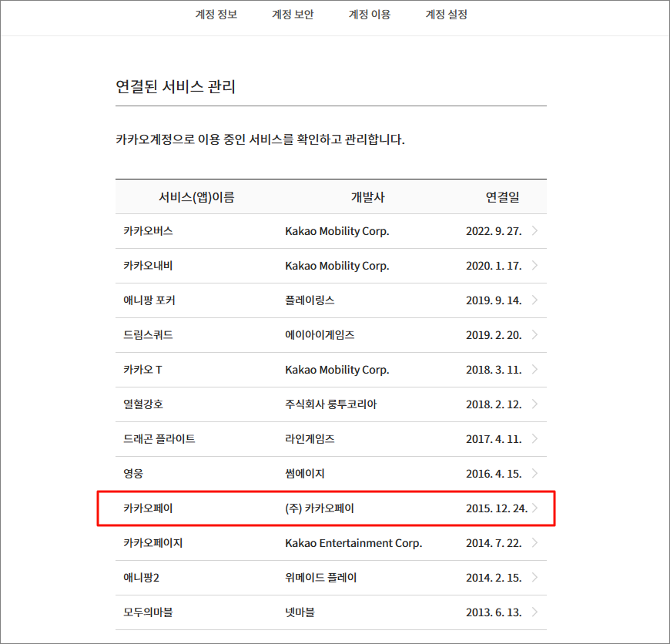This screenshot has width=670, height=644.
Task: Select the 계정 이용 tab
Action: point(370,15)
